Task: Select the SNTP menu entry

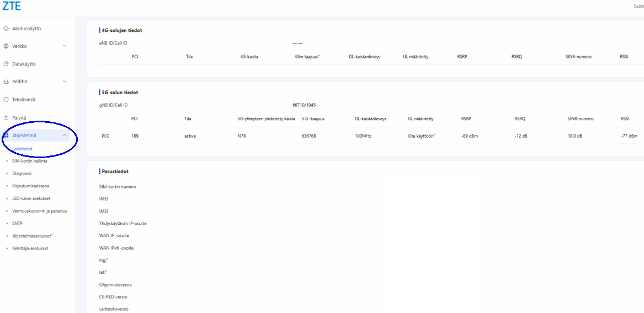Action: 18,224
